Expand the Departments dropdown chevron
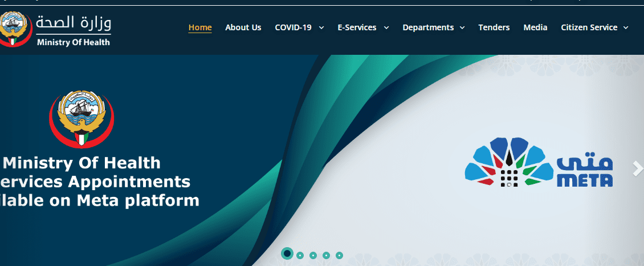The height and width of the screenshot is (266, 644). click(462, 27)
